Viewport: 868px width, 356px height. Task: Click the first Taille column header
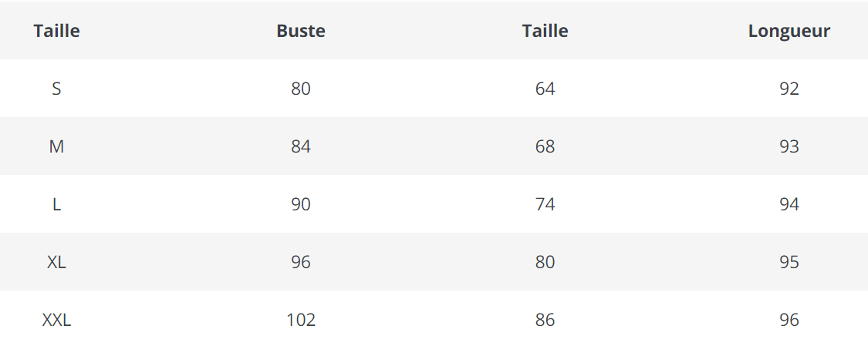[56, 31]
